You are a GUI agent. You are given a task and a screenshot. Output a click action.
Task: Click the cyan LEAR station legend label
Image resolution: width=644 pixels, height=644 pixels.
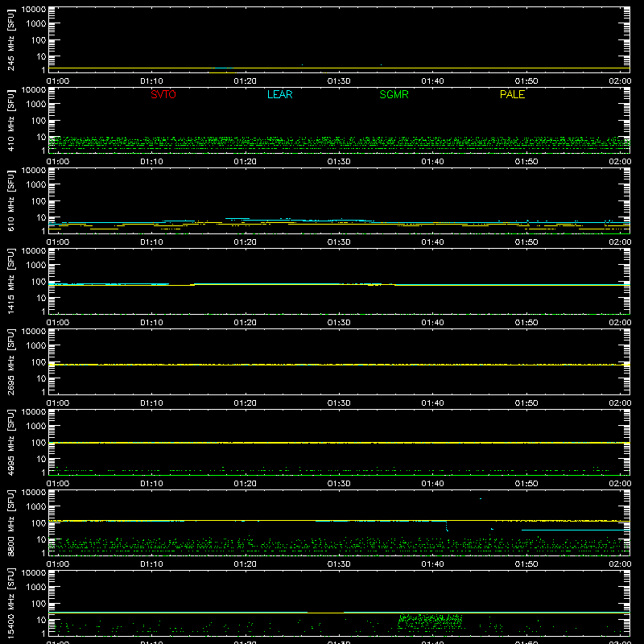click(279, 94)
